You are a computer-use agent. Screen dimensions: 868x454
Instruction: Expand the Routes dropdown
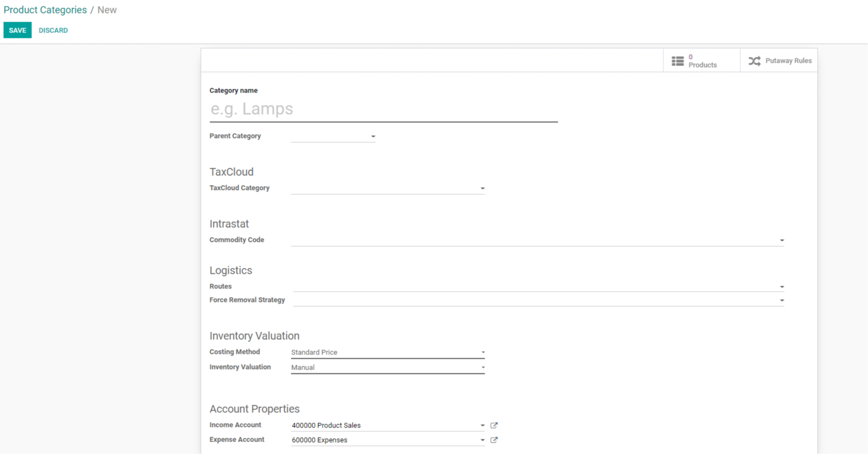782,287
